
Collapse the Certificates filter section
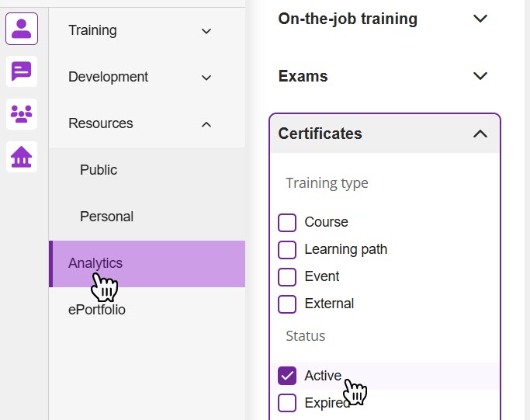480,134
